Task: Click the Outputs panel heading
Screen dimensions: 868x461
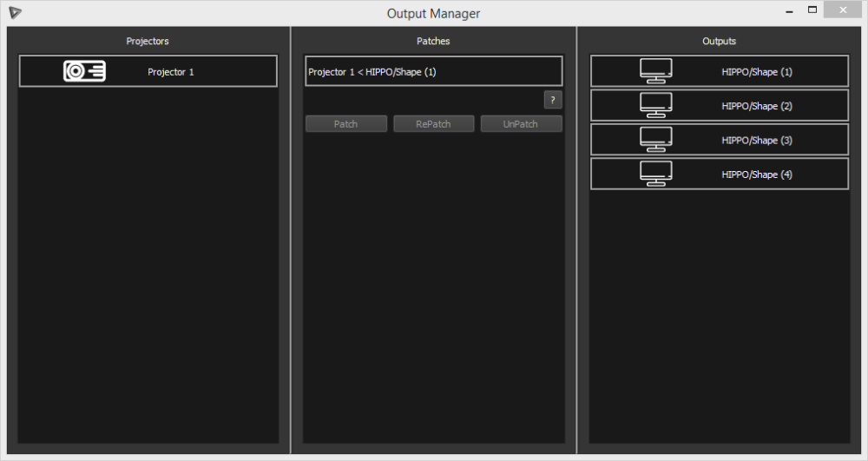Action: [x=719, y=41]
